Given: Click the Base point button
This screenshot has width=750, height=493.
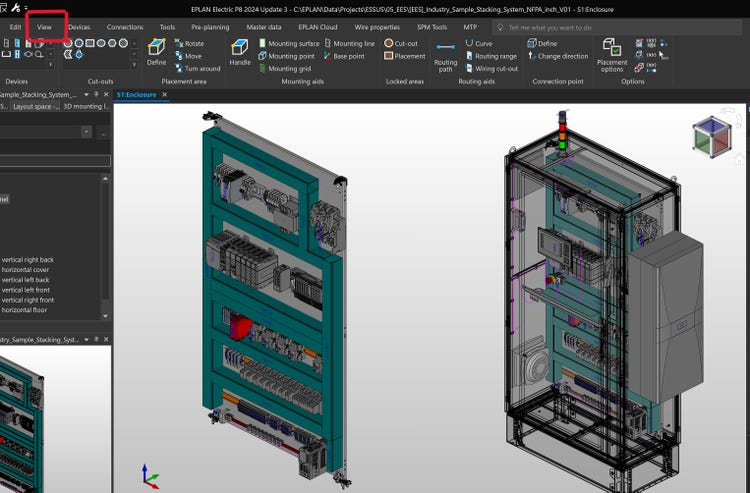Looking at the screenshot, I should point(347,56).
